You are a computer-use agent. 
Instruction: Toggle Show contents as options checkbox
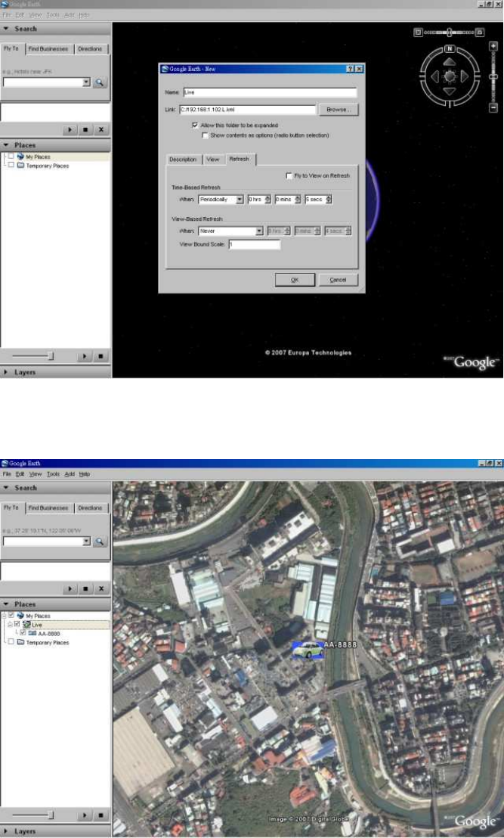(x=205, y=135)
